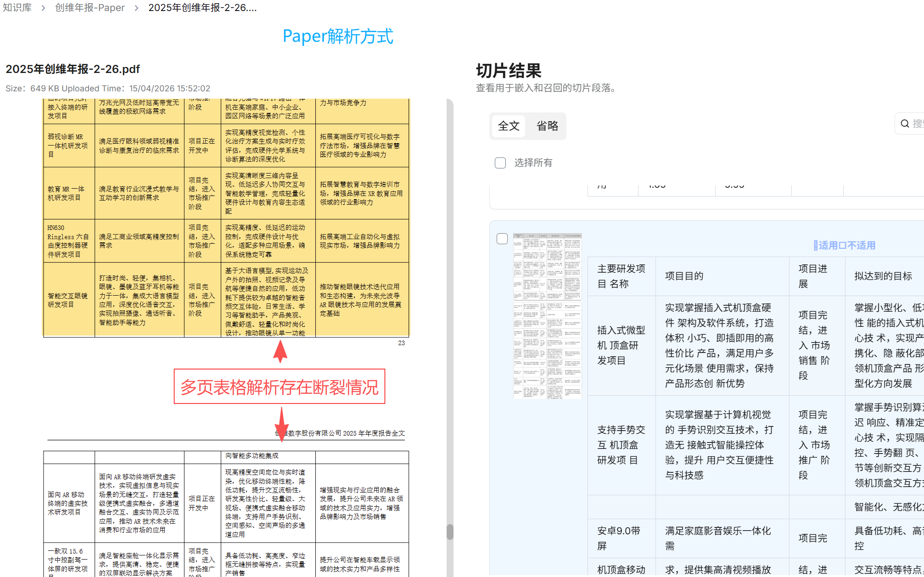Select the 项目目的 column header
924x577 pixels.
point(722,276)
